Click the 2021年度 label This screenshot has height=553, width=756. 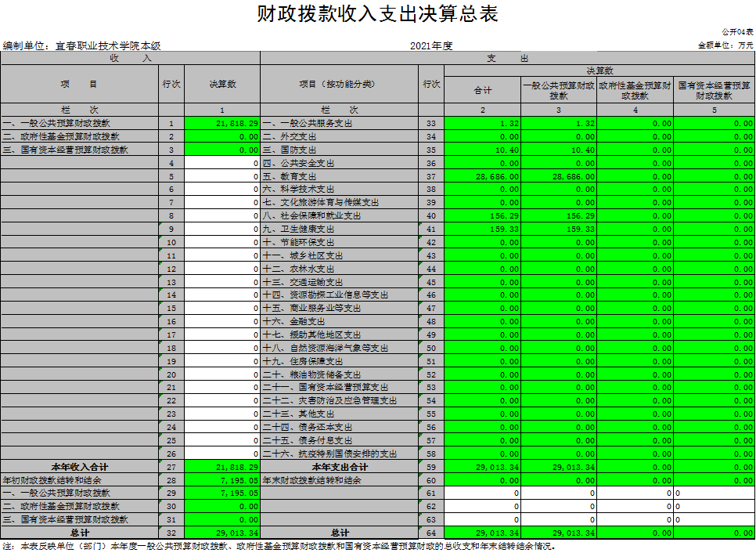431,46
